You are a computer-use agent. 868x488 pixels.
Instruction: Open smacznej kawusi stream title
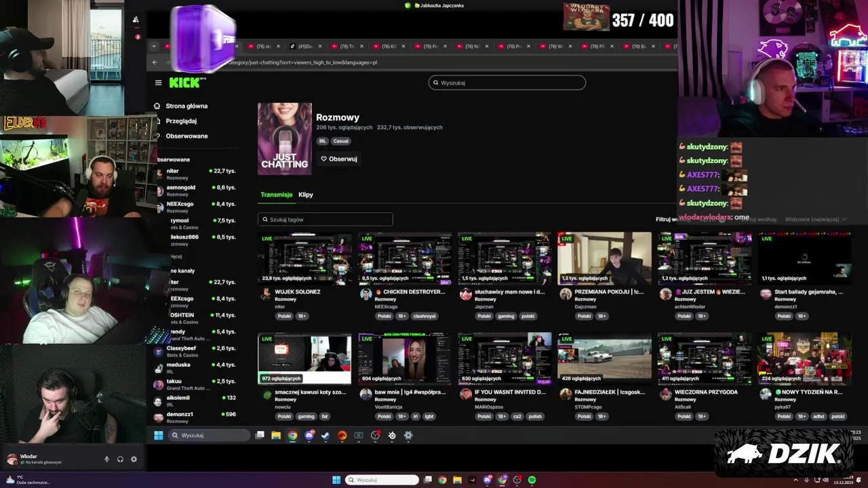311,392
